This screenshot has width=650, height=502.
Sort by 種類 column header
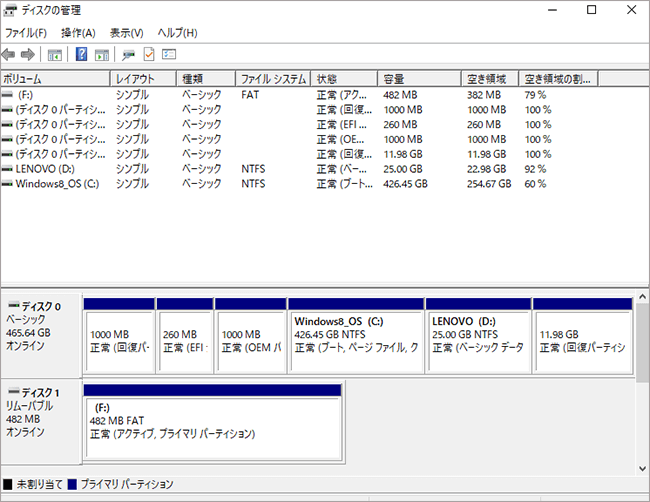206,79
